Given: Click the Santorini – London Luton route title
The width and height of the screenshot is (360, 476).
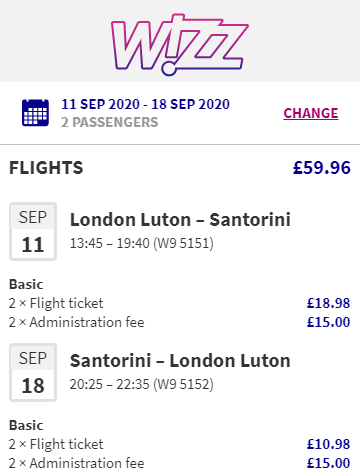Looking at the screenshot, I should [180, 361].
